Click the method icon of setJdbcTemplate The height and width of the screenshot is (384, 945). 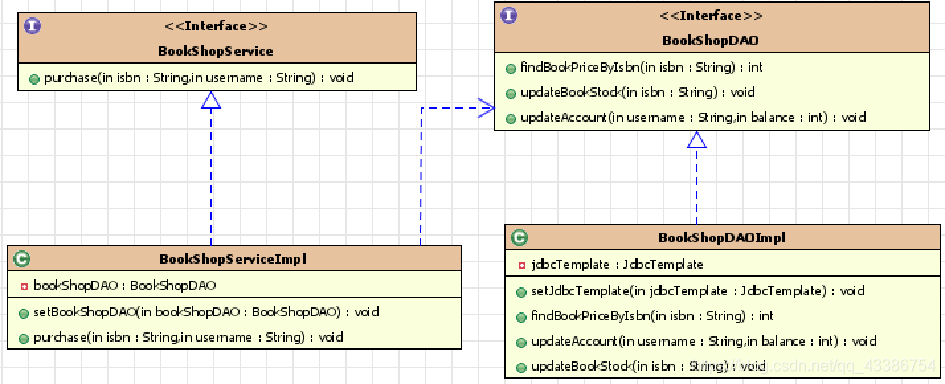(521, 292)
